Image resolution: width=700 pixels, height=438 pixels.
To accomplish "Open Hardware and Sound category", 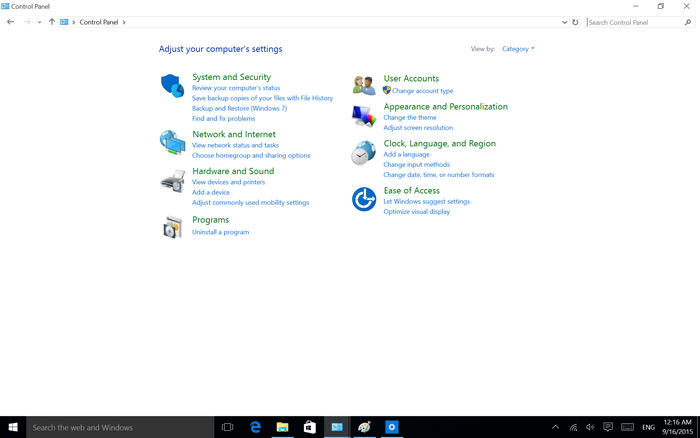I will (233, 171).
